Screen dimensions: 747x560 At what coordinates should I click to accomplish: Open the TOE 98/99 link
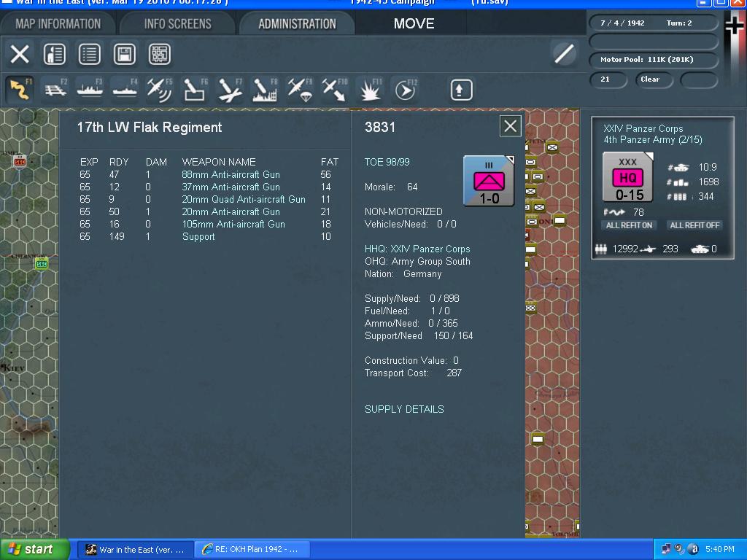(x=387, y=162)
